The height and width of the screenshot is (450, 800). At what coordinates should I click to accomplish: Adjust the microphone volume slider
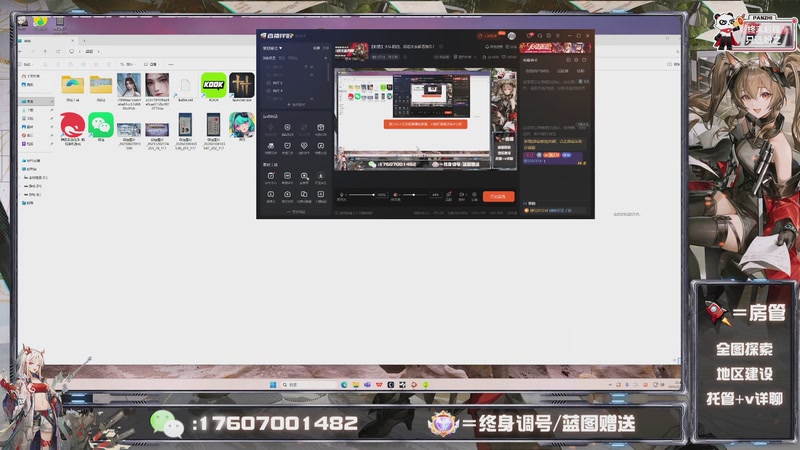[x=362, y=195]
